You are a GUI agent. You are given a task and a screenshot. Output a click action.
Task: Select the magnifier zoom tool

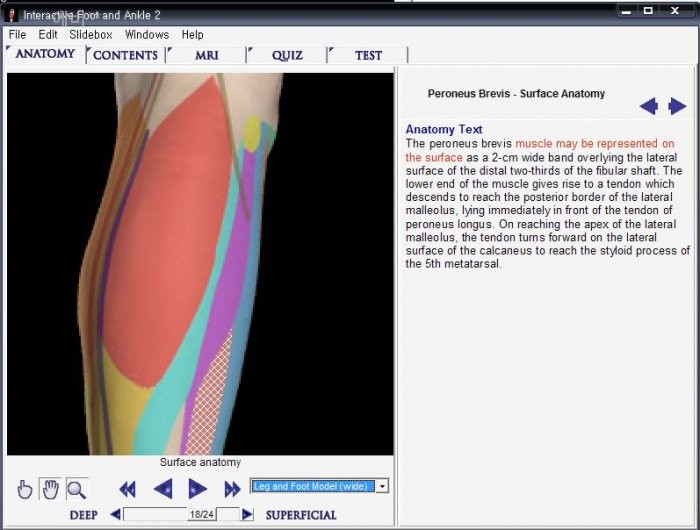[x=76, y=489]
